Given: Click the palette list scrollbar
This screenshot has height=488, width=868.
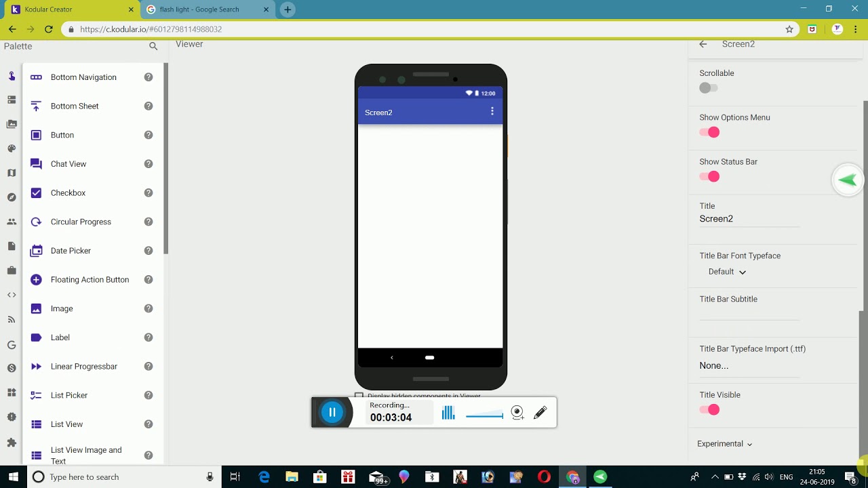Looking at the screenshot, I should (165, 159).
